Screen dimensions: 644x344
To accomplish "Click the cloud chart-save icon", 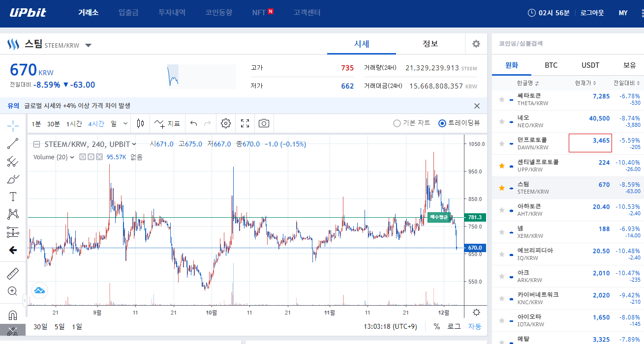I will [x=39, y=290].
